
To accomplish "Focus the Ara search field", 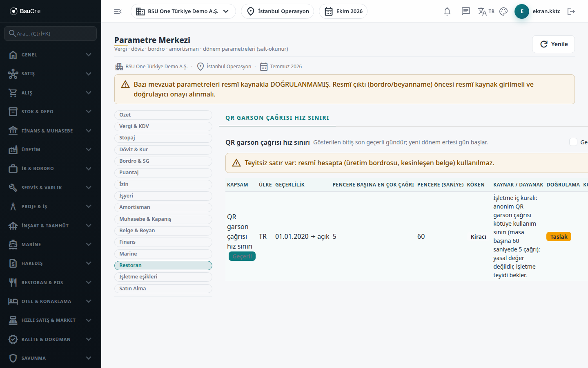I will click(x=51, y=34).
